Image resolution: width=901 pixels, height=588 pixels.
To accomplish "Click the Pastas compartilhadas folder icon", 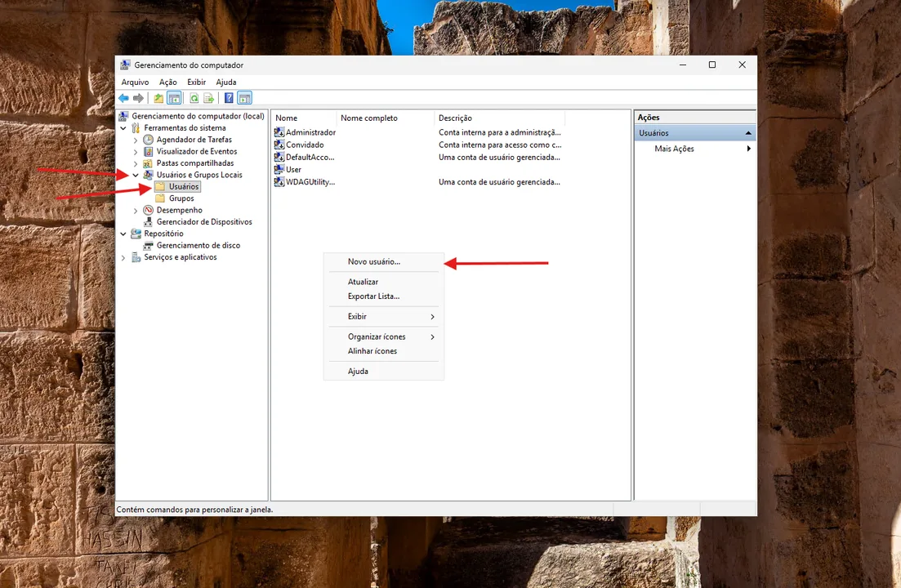I will (x=148, y=163).
